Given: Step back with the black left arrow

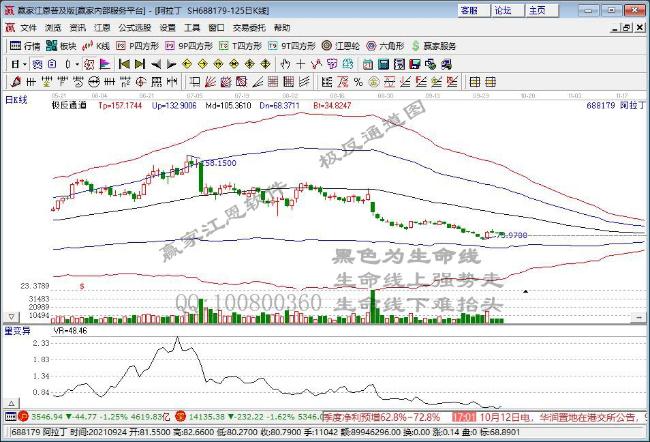Looking at the screenshot, I should 156,64.
